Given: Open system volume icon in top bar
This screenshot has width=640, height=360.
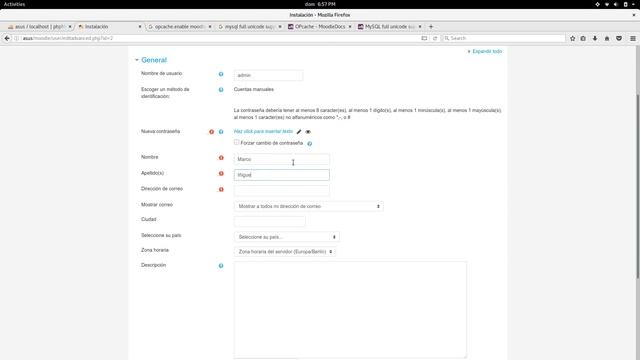Looking at the screenshot, I should click(x=616, y=4).
